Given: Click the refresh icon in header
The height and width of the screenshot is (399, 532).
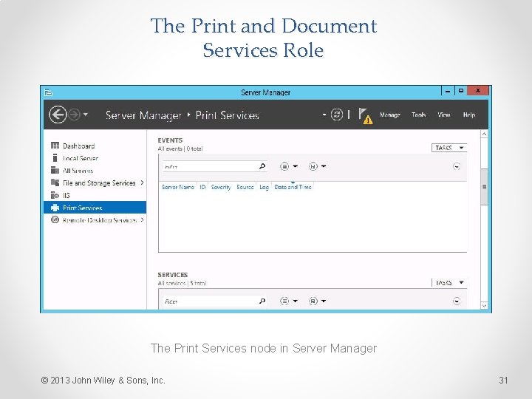Looking at the screenshot, I should click(337, 115).
